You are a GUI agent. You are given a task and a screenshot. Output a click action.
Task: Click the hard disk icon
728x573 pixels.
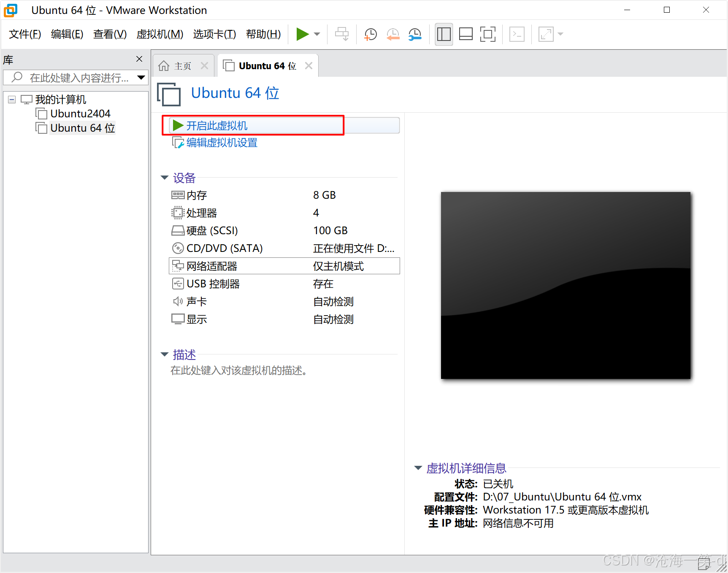tap(178, 231)
